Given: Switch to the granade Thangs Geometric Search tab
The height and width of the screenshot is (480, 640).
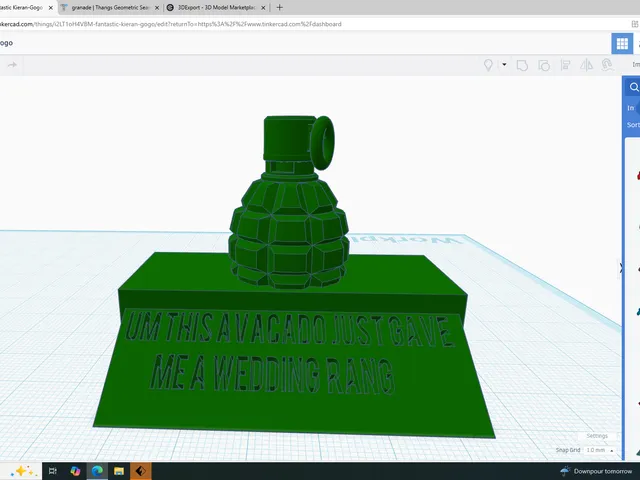Looking at the screenshot, I should tap(110, 7).
